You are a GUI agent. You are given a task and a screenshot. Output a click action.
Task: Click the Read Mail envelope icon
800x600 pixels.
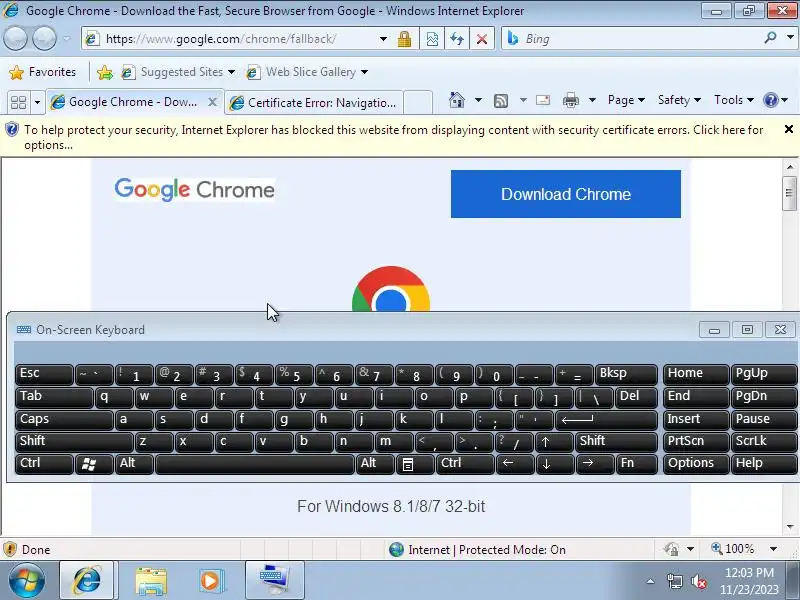[x=543, y=100]
